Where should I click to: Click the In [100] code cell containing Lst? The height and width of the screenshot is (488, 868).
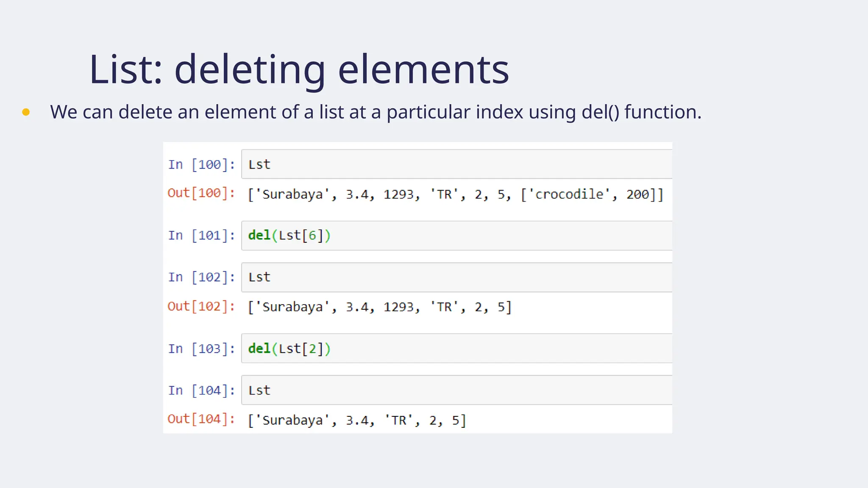(x=456, y=164)
